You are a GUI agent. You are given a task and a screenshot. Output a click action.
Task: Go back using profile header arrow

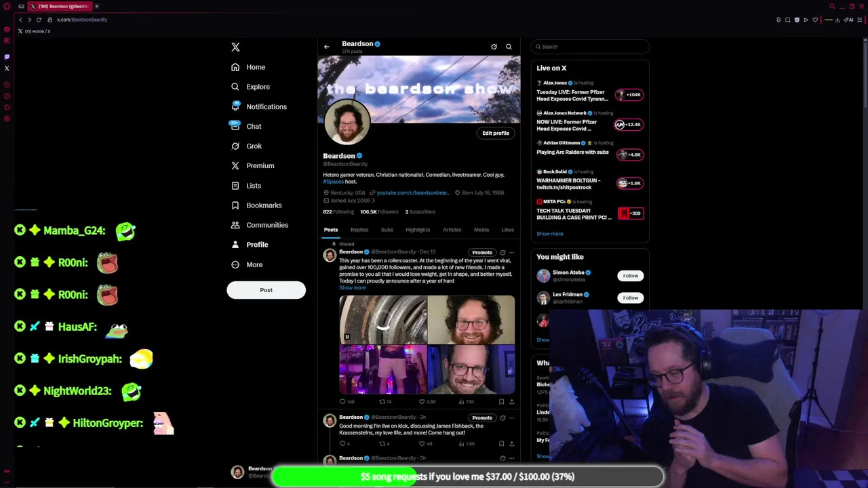point(326,47)
